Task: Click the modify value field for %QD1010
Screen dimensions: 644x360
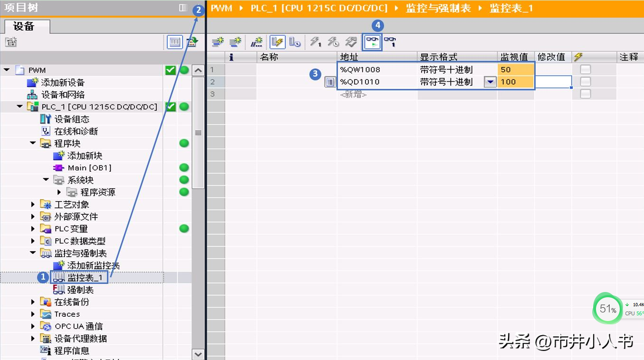Action: coord(553,82)
